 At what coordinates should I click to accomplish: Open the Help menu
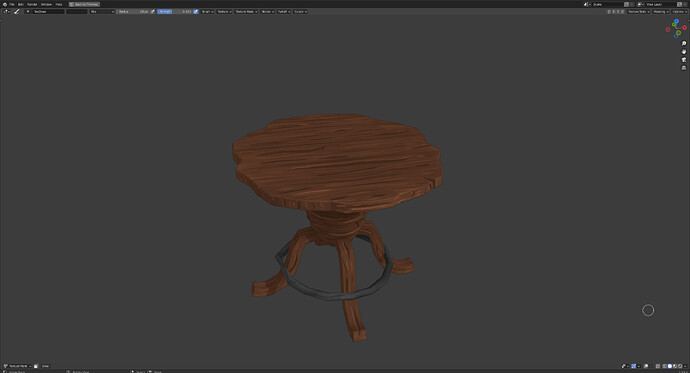59,4
